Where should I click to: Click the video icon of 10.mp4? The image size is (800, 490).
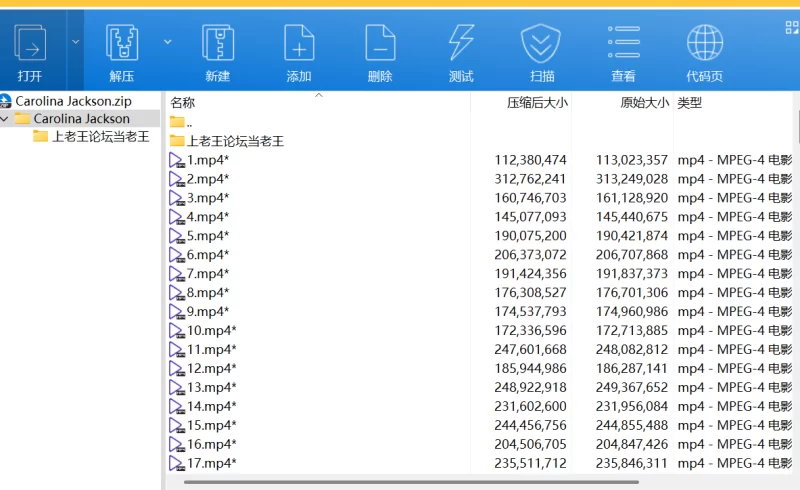(x=177, y=331)
